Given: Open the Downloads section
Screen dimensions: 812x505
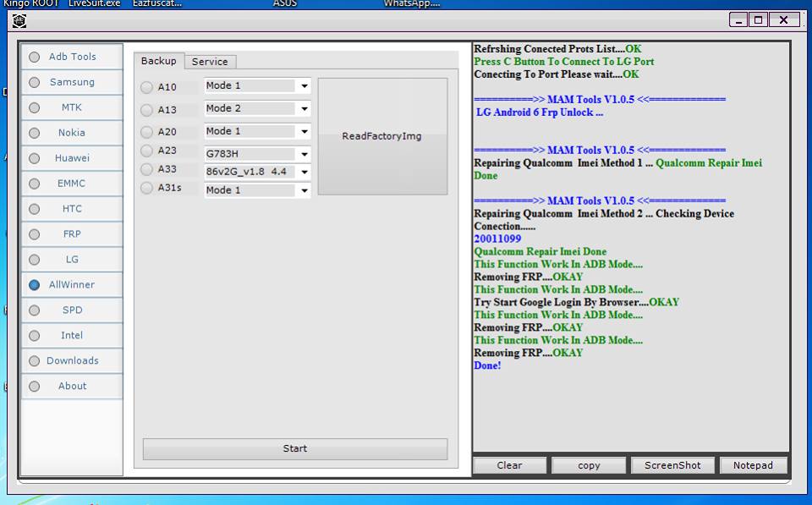Looking at the screenshot, I should [71, 360].
